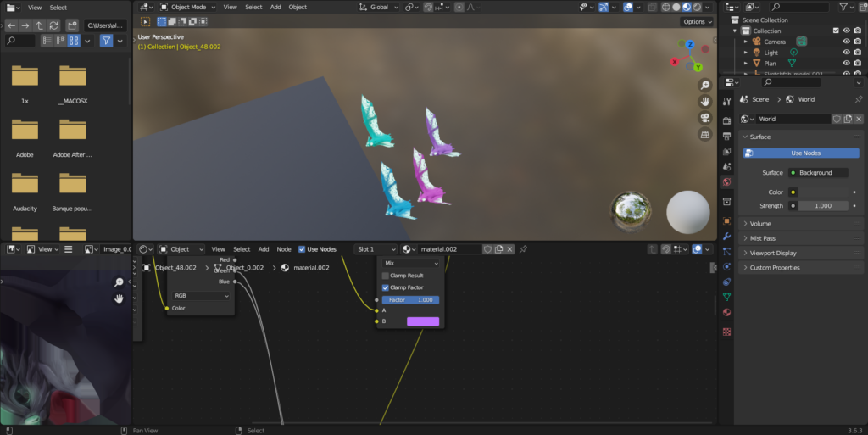This screenshot has width=868, height=435.
Task: Click the purple B color swatch
Action: tap(423, 321)
